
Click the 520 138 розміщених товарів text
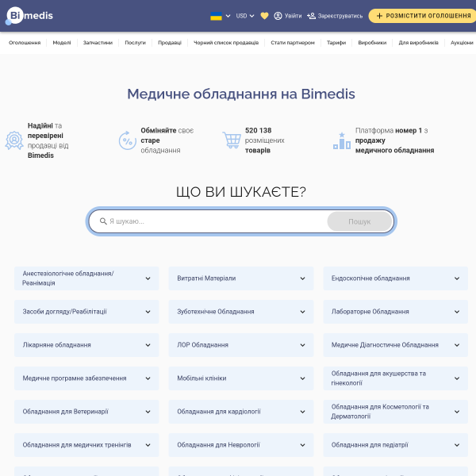coord(265,140)
